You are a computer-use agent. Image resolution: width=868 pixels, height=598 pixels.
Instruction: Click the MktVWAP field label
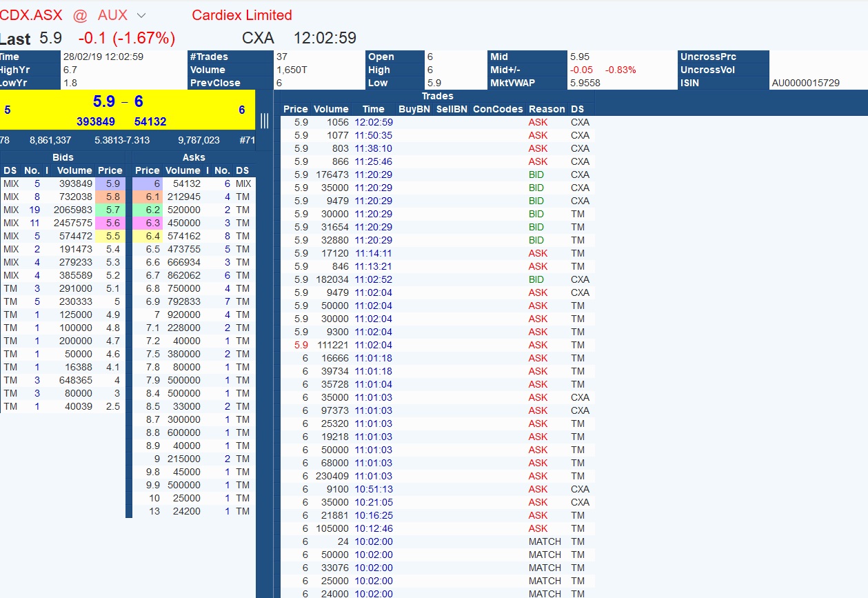coord(512,83)
